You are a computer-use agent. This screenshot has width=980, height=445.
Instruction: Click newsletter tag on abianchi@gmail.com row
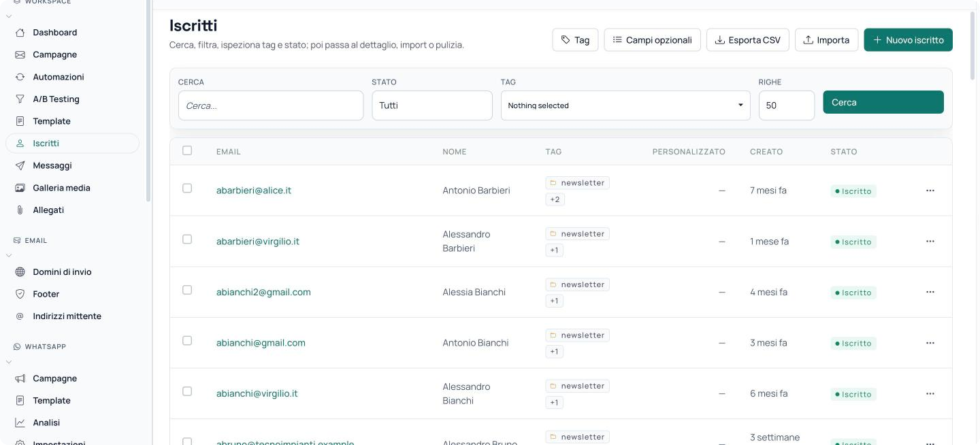(577, 335)
